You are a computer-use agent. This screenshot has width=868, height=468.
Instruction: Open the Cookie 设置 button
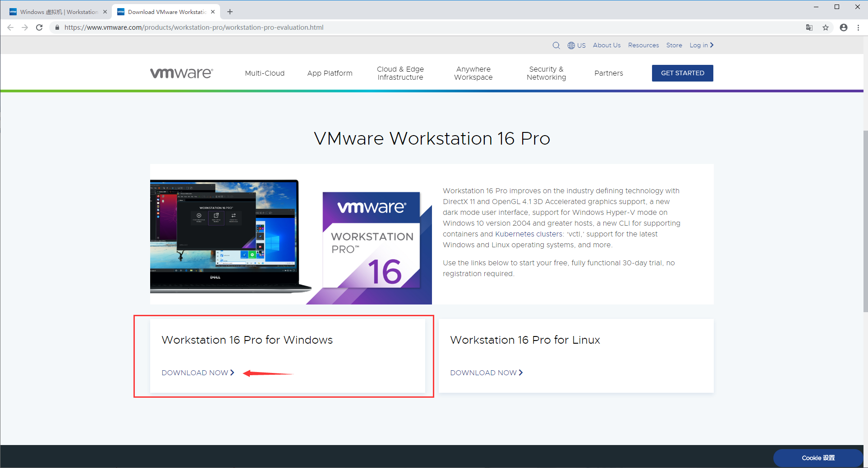[818, 458]
